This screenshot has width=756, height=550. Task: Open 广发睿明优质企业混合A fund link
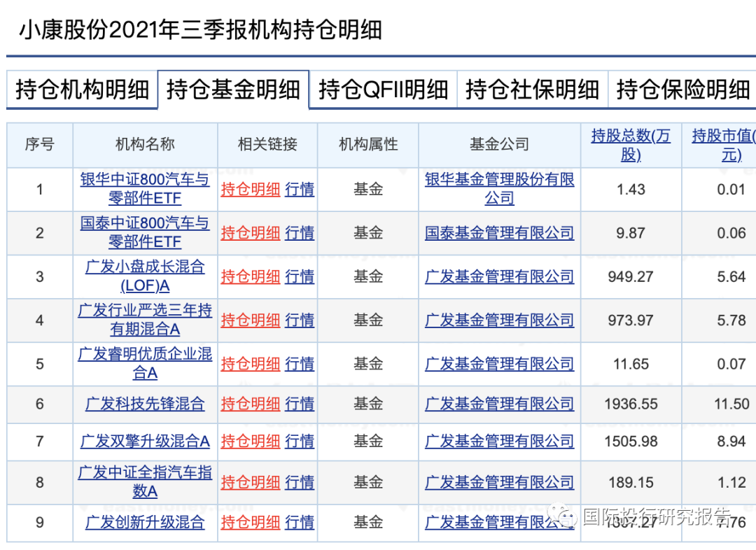pos(145,363)
